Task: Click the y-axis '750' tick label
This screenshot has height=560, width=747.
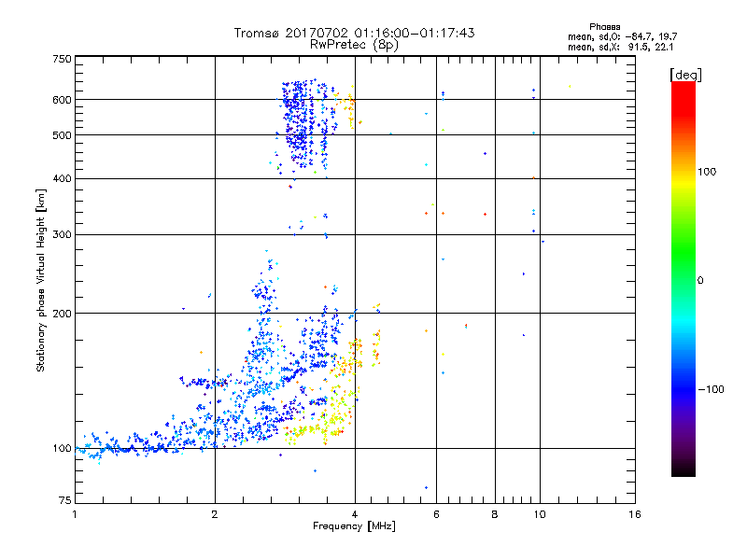Action: click(x=62, y=59)
